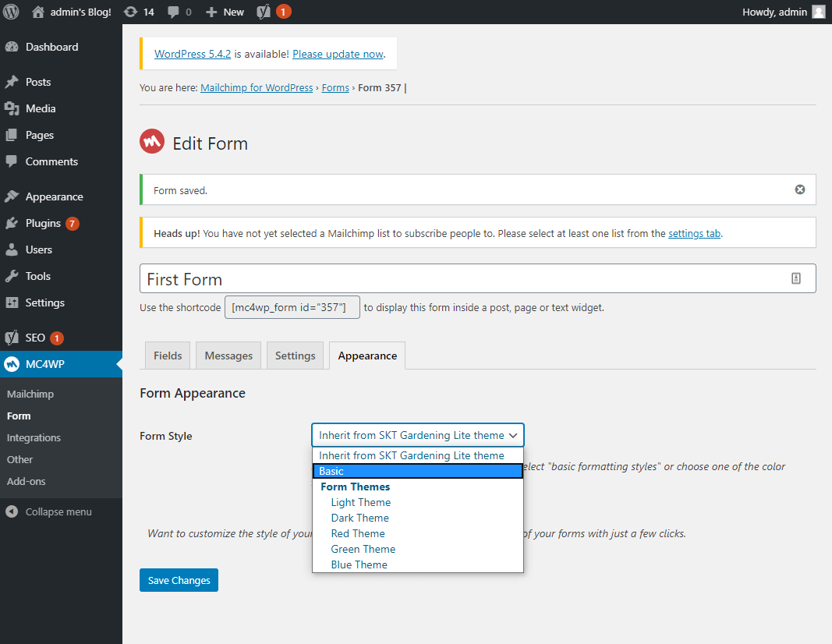
Task: Click the MC4WP logo icon in sidebar
Action: [12, 364]
